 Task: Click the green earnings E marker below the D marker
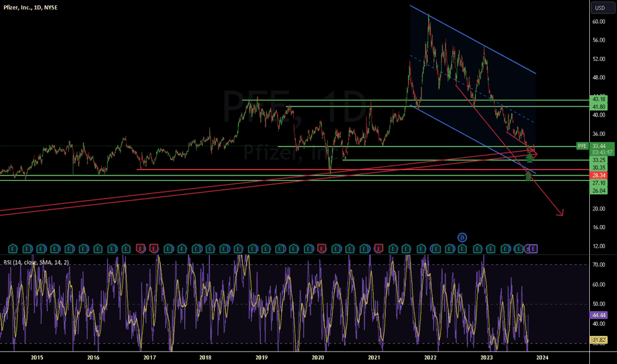462,249
